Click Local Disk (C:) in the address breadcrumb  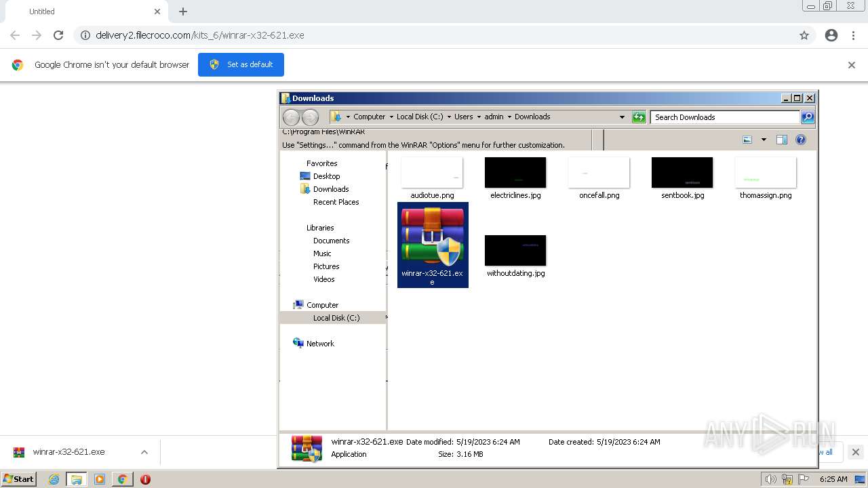pyautogui.click(x=420, y=117)
